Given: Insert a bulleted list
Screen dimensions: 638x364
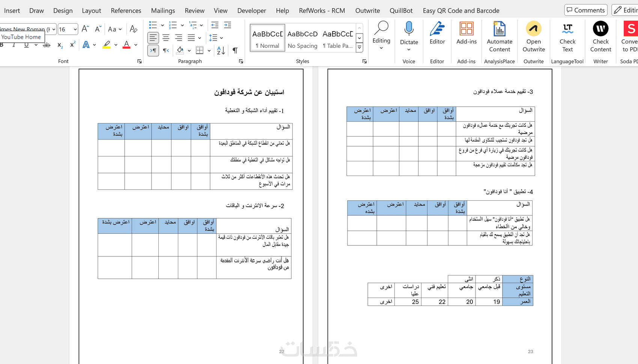Looking at the screenshot, I should pos(153,25).
